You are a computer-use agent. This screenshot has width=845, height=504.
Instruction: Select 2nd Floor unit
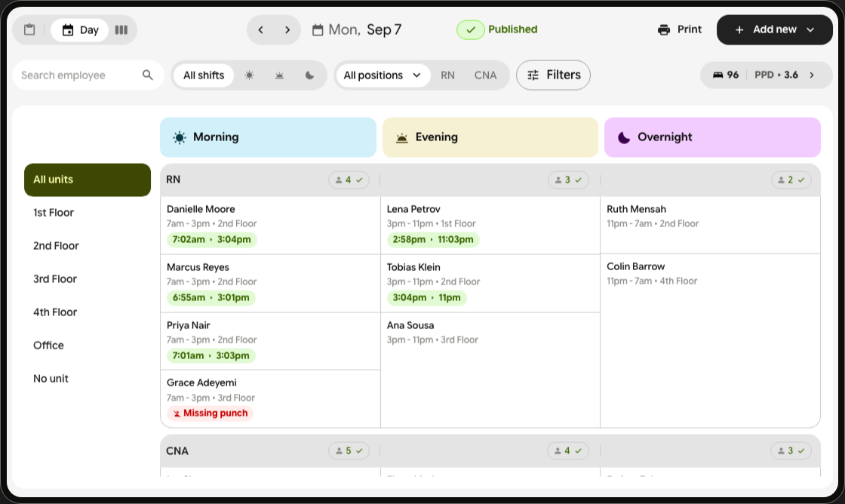point(56,246)
